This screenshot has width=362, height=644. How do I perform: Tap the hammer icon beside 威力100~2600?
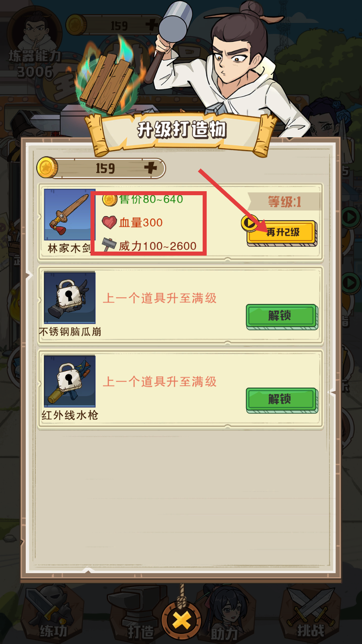coord(109,244)
